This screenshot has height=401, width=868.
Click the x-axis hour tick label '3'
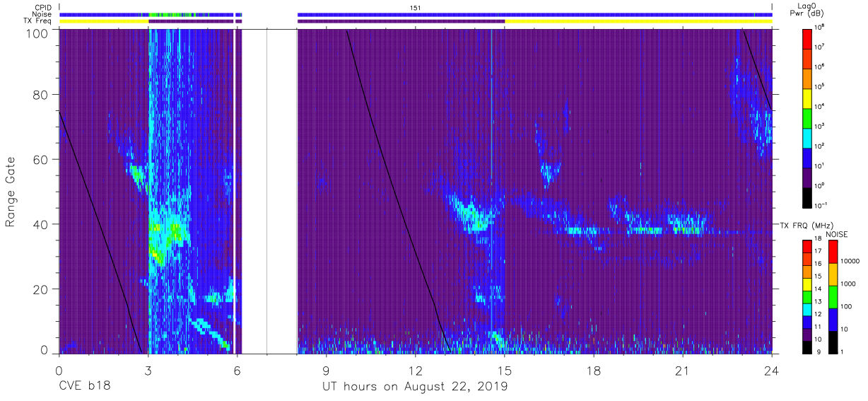[x=148, y=369]
